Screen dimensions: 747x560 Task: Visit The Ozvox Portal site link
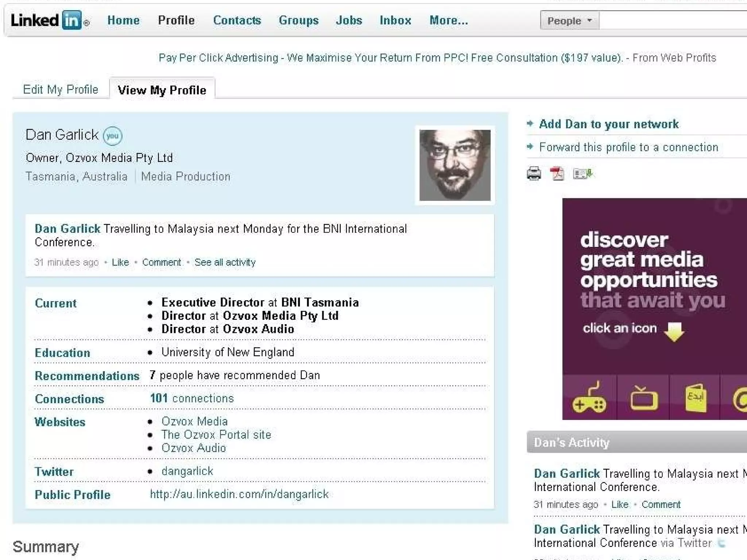(x=216, y=435)
